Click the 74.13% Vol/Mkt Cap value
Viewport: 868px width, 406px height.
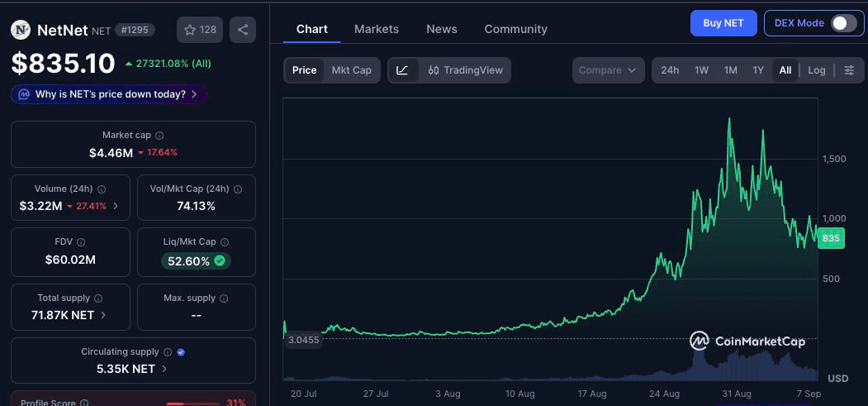[196, 206]
